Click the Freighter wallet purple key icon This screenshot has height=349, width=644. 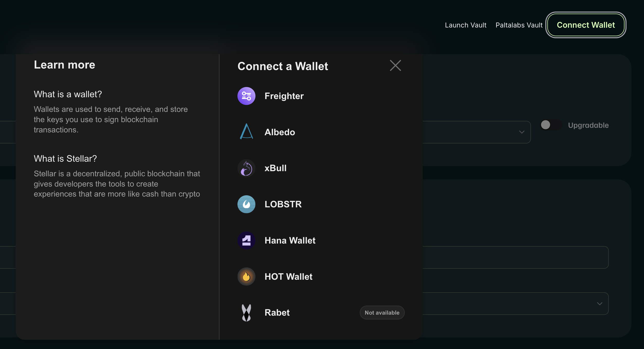tap(246, 96)
